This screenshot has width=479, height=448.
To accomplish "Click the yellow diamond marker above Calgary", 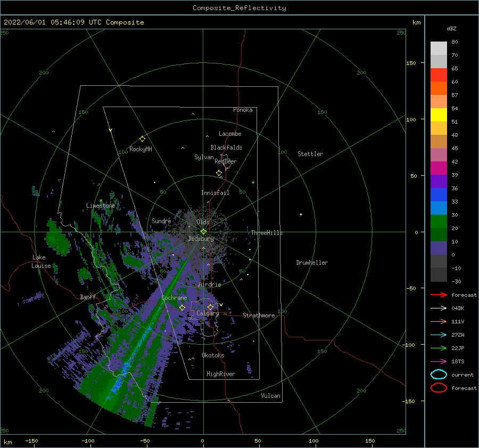I will coord(210,307).
